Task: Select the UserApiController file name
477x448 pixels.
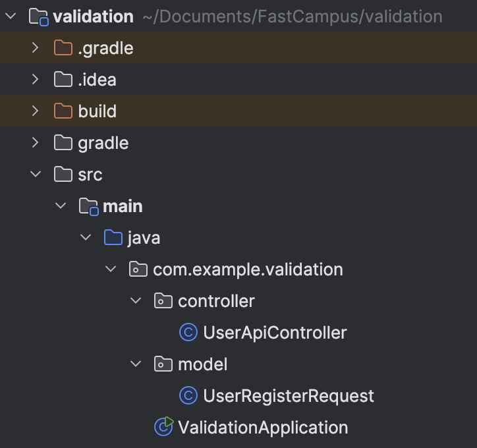Action: (x=275, y=333)
